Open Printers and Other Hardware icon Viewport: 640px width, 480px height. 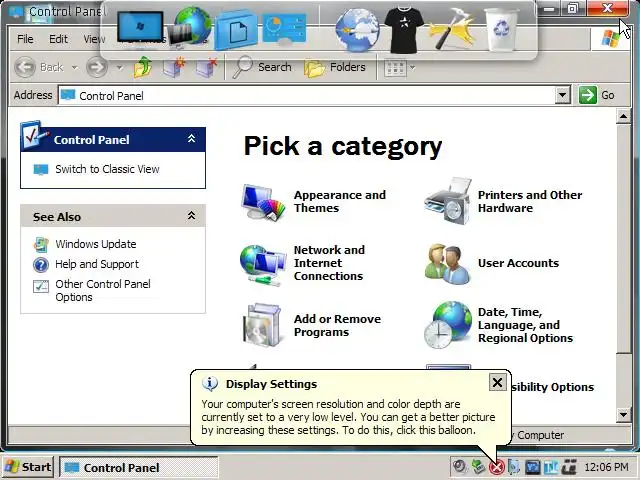pyautogui.click(x=448, y=201)
